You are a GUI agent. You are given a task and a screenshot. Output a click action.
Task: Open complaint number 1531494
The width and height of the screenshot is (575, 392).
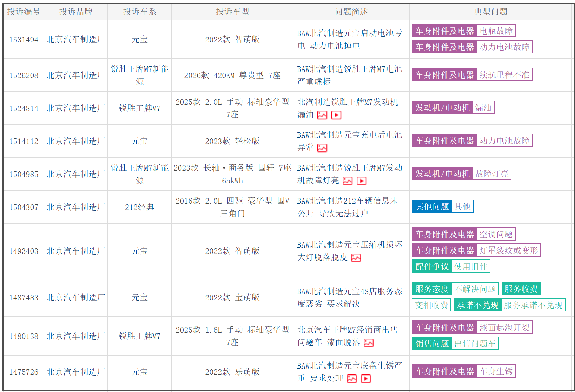24,40
